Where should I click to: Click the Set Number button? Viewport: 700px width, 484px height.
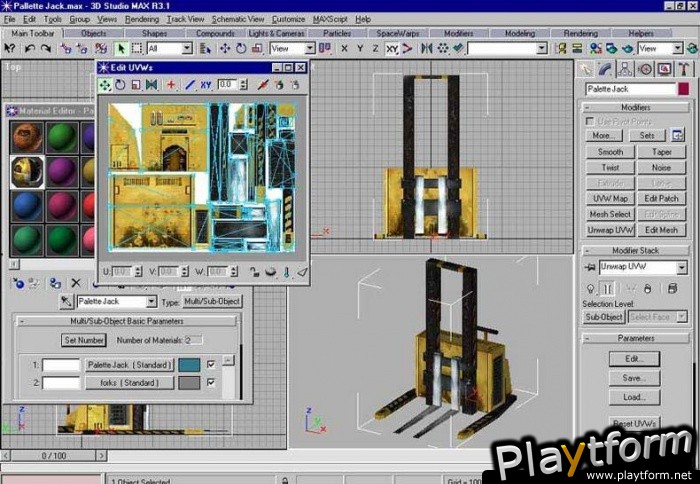coord(84,340)
